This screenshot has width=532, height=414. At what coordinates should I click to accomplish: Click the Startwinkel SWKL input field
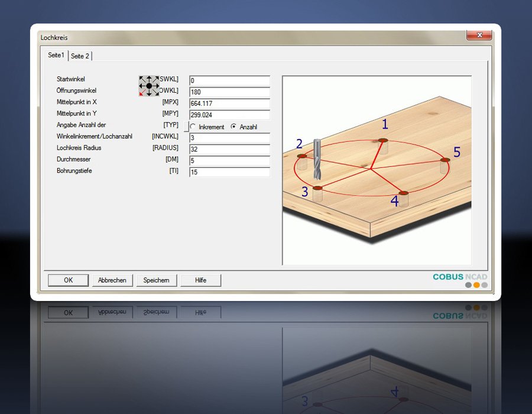[230, 81]
